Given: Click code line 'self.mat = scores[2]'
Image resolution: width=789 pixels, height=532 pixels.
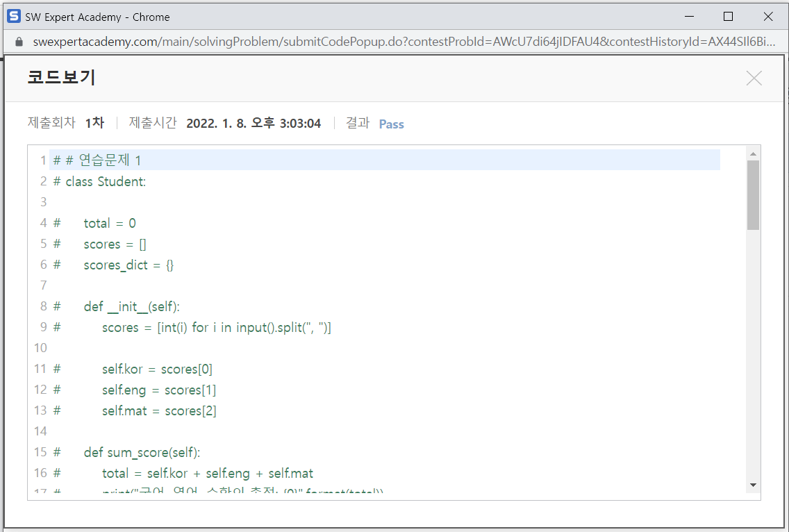Looking at the screenshot, I should click(159, 410).
